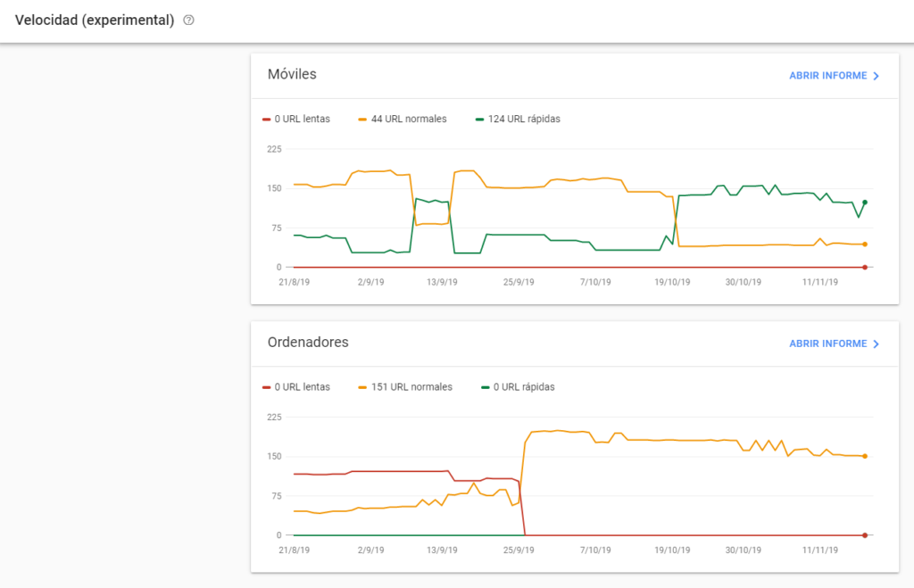Click the orange endpoint marker in Ordenadores chart
The height and width of the screenshot is (588, 914).
[865, 456]
